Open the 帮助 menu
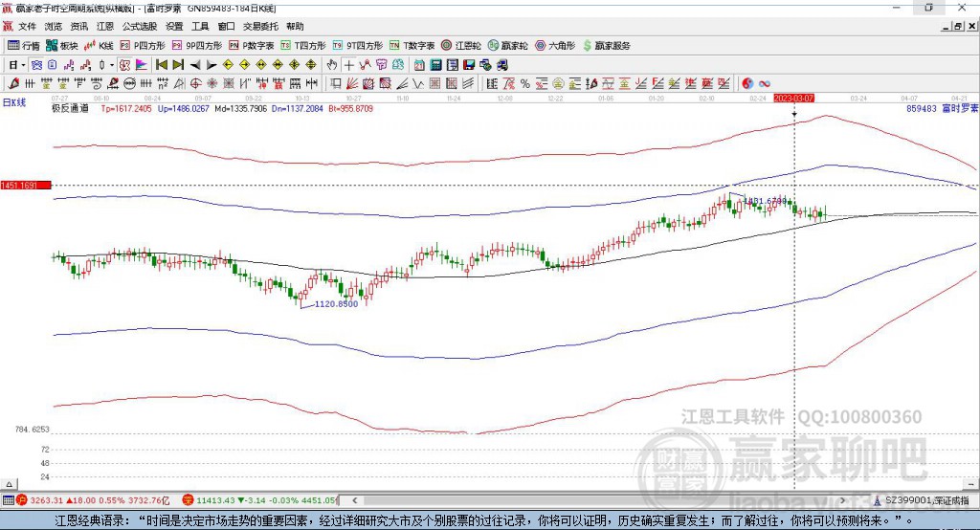 pyautogui.click(x=295, y=26)
